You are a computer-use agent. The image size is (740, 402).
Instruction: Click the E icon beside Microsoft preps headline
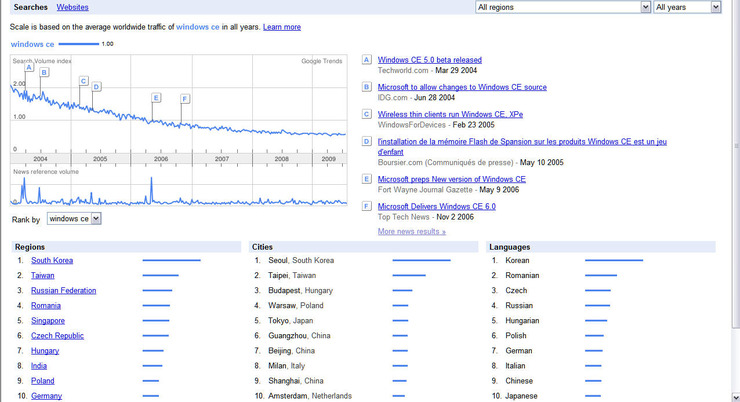tap(367, 179)
